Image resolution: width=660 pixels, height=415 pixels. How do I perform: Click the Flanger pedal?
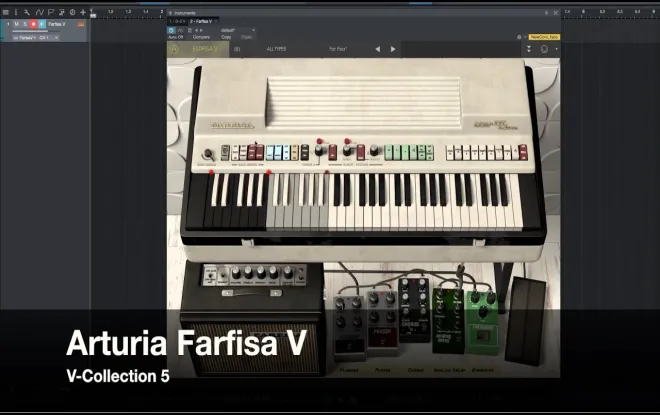tap(349, 327)
